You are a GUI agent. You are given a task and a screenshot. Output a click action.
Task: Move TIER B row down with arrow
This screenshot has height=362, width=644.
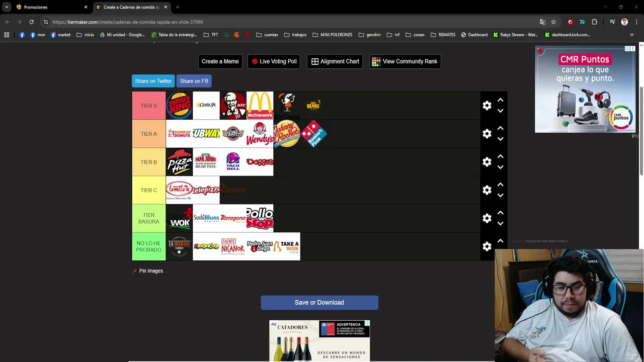pyautogui.click(x=500, y=167)
